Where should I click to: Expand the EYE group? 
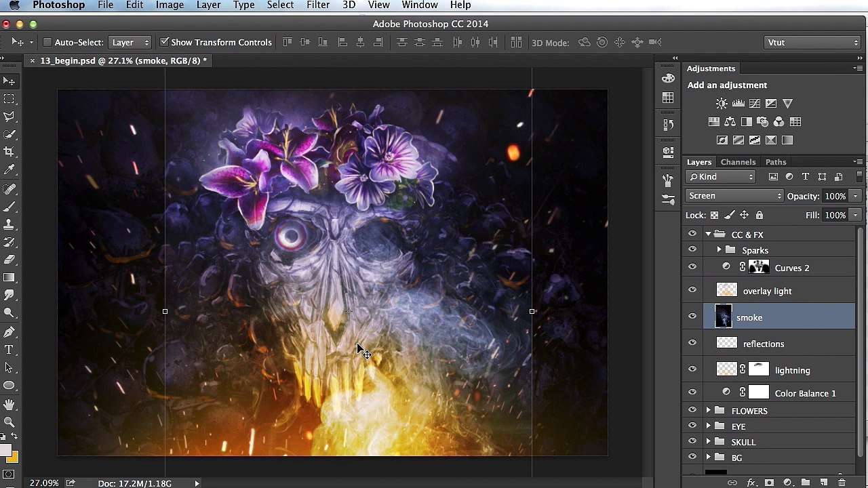[x=709, y=426]
